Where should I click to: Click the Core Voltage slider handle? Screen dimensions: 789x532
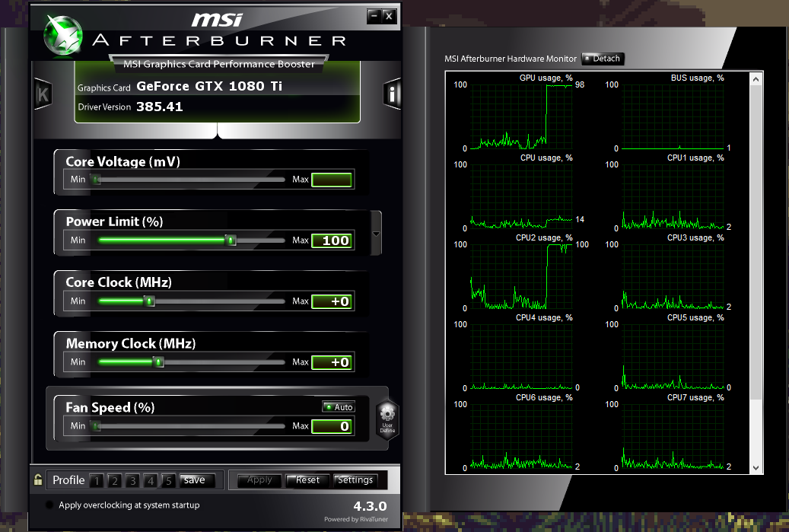(x=96, y=179)
